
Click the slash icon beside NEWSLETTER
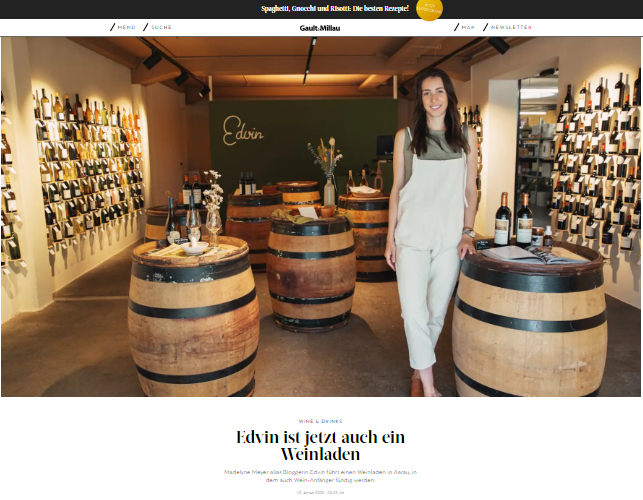click(486, 27)
